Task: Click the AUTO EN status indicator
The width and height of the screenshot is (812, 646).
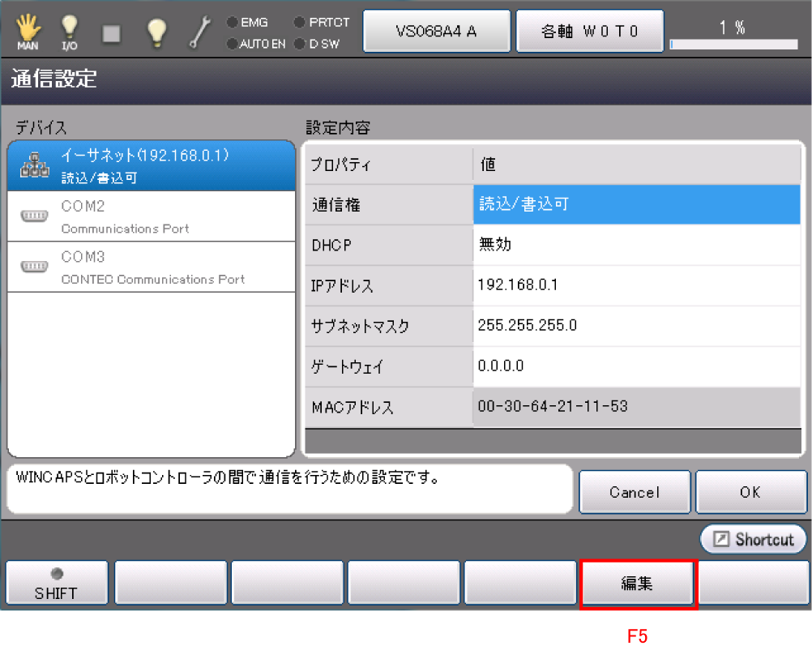Action: 255,43
